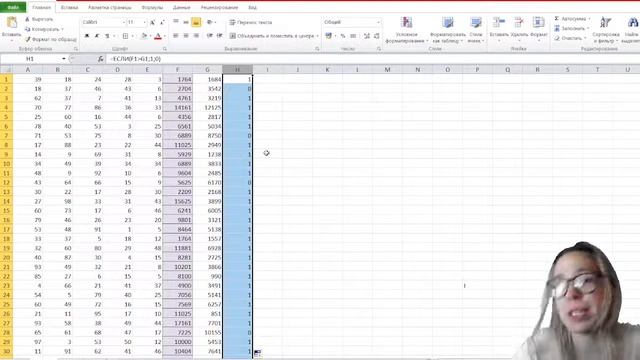Screen dimensions: 640x360
Task: Select row 12 header
Action: [x=6, y=182]
